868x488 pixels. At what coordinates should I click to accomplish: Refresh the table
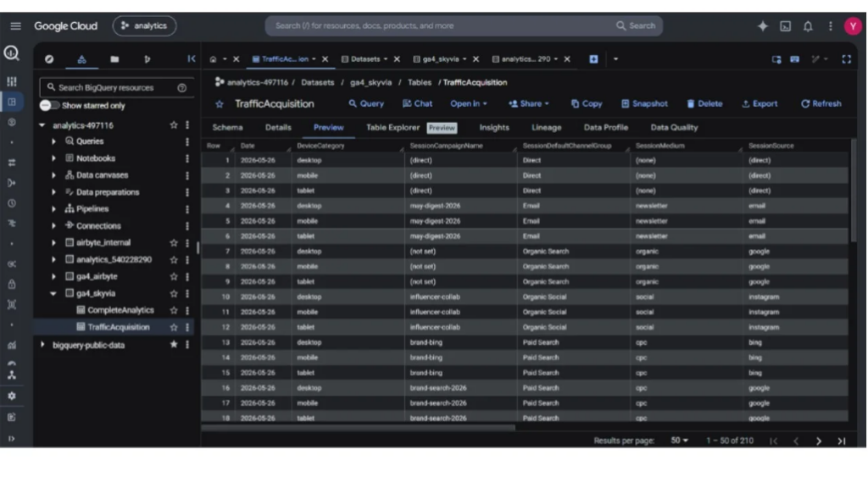point(821,103)
